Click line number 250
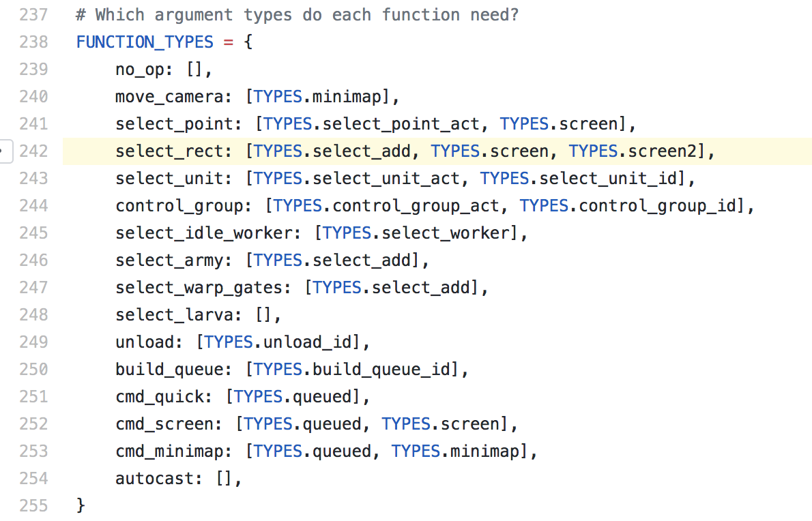Image resolution: width=812 pixels, height=521 pixels. [33, 370]
